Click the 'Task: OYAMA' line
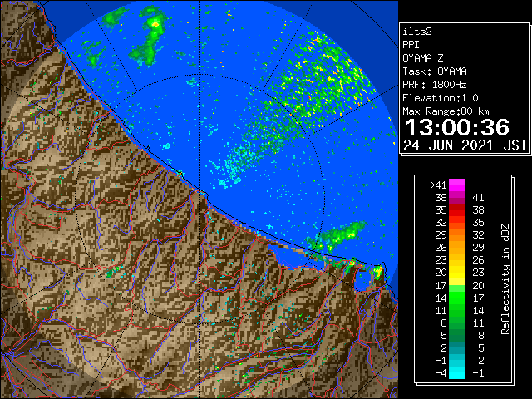This screenshot has width=532, height=399. click(435, 71)
